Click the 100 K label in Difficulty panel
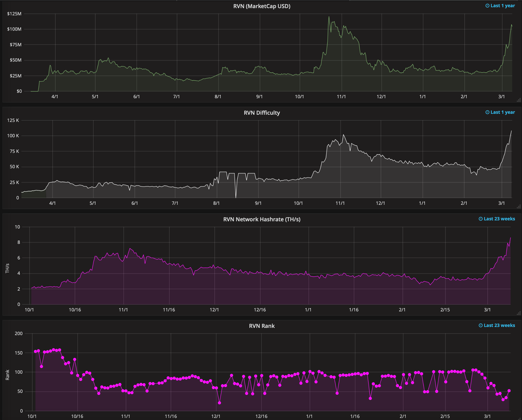The image size is (522, 420). point(13,136)
